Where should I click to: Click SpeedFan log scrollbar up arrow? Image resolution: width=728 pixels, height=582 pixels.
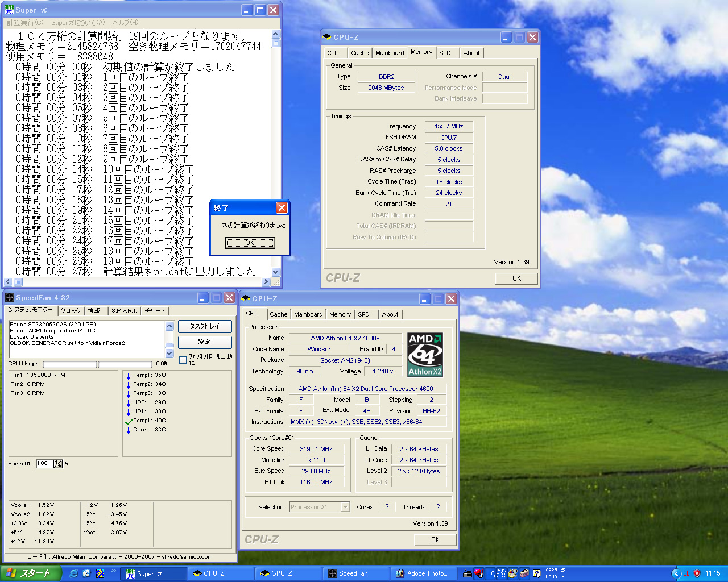(x=169, y=326)
